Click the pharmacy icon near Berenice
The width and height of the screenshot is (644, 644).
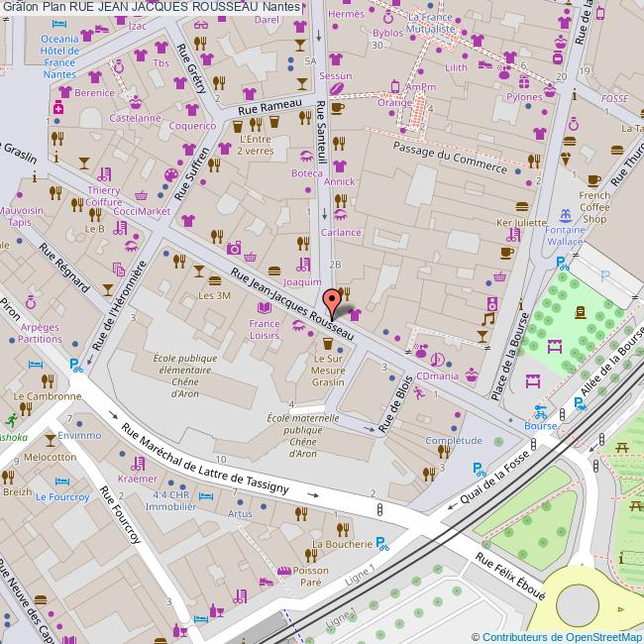pyautogui.click(x=58, y=106)
